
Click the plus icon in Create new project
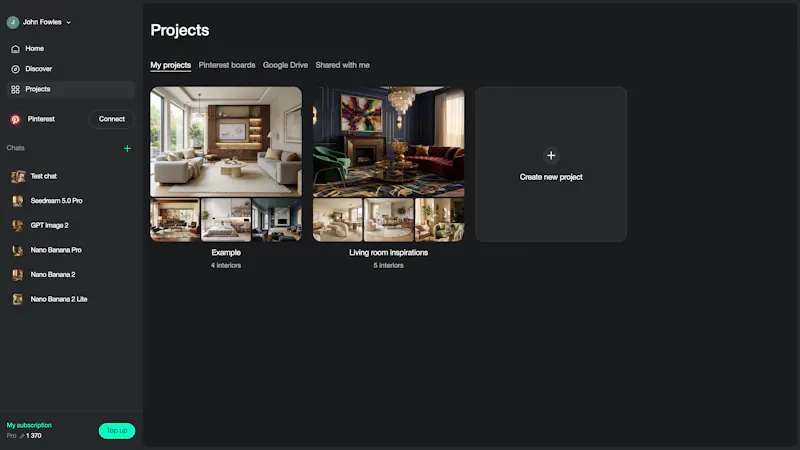551,156
